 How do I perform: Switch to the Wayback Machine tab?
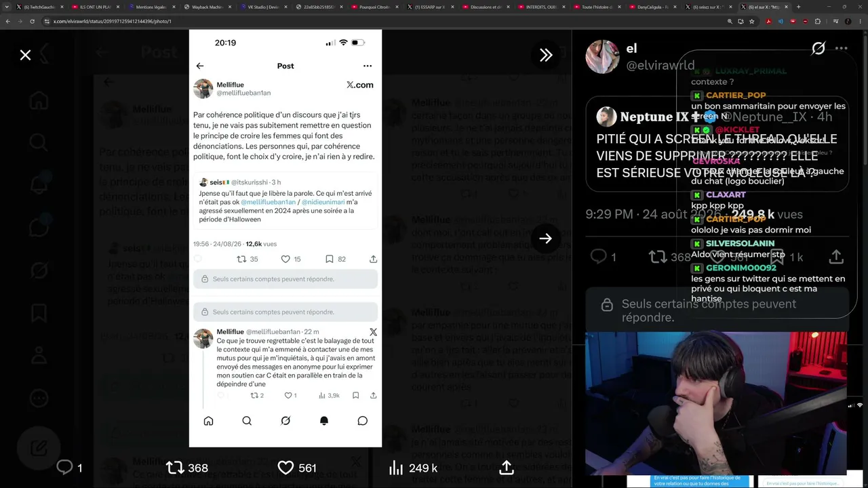208,7
